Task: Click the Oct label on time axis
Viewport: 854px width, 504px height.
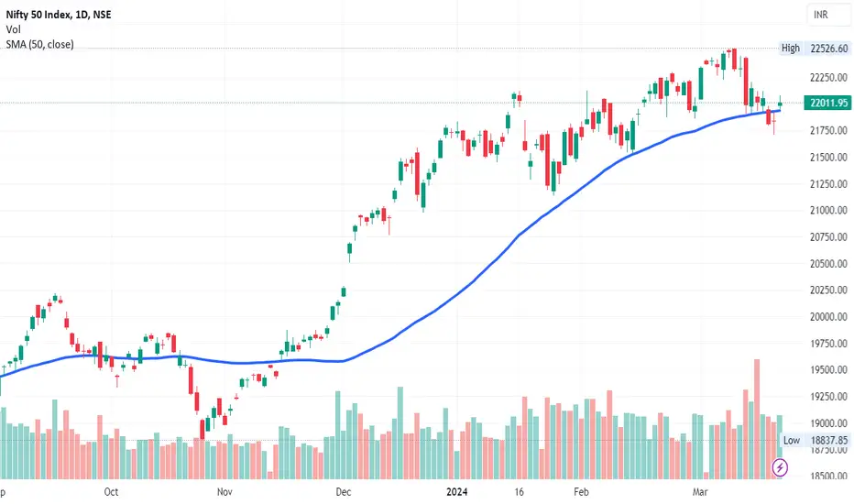Action: [x=111, y=492]
